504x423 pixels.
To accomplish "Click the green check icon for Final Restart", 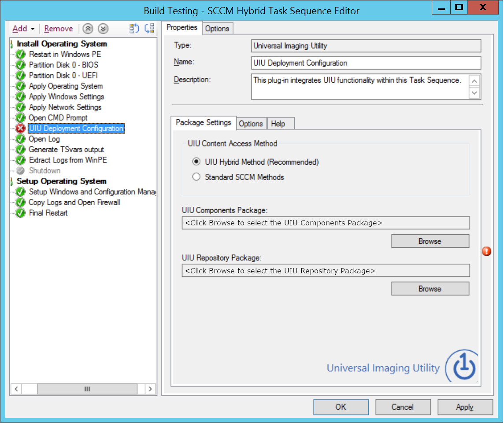I will pyautogui.click(x=21, y=213).
